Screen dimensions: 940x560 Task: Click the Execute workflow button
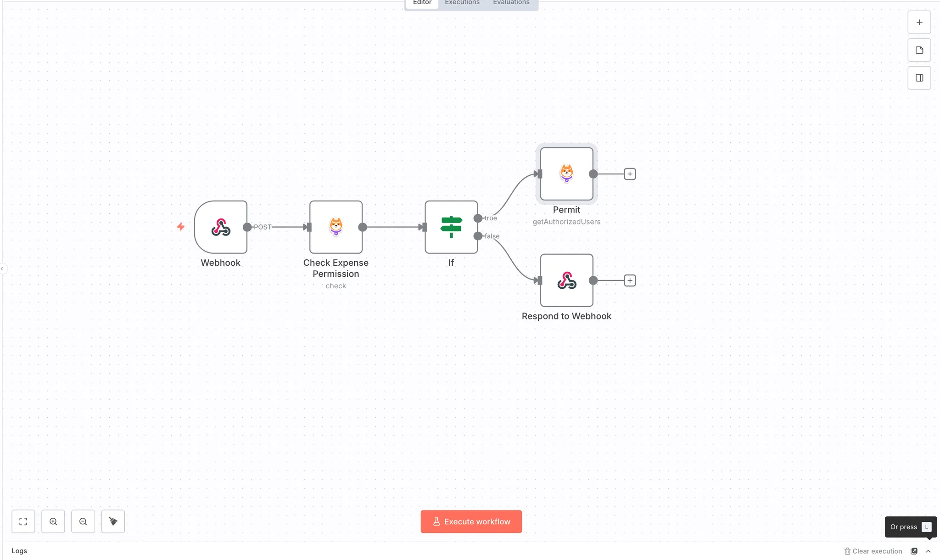471,521
